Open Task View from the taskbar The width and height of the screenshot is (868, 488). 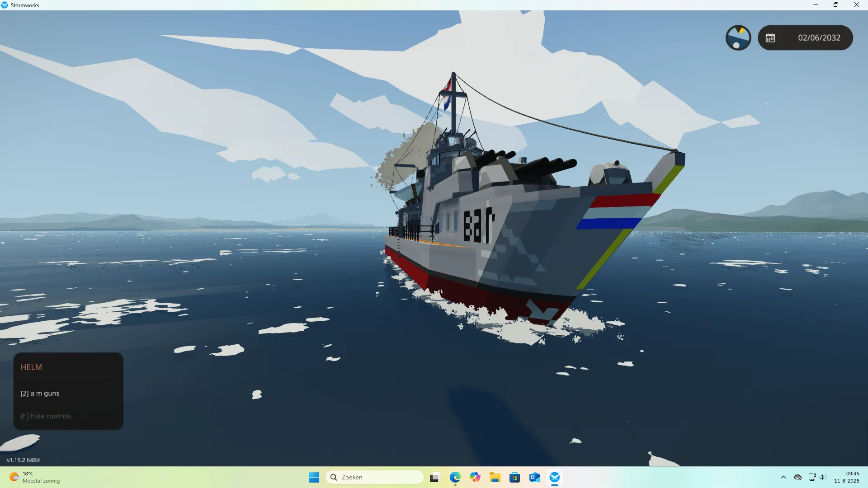[x=434, y=477]
